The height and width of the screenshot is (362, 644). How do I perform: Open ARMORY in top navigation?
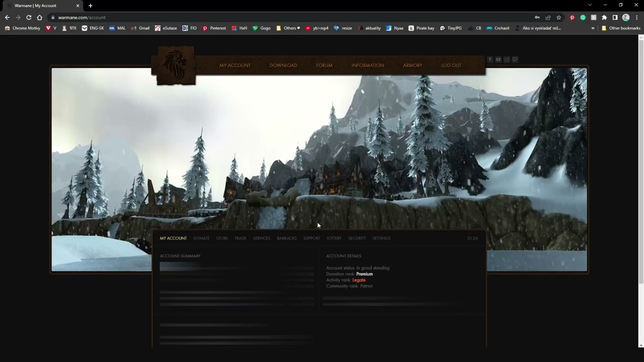point(413,65)
